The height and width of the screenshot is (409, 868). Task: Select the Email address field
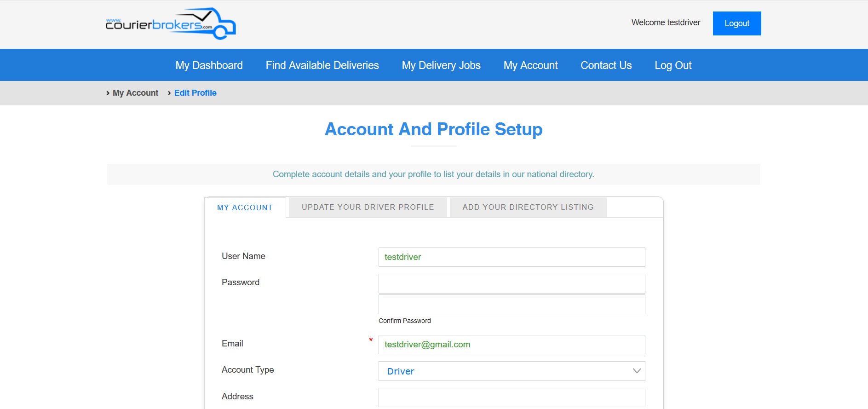tap(511, 345)
